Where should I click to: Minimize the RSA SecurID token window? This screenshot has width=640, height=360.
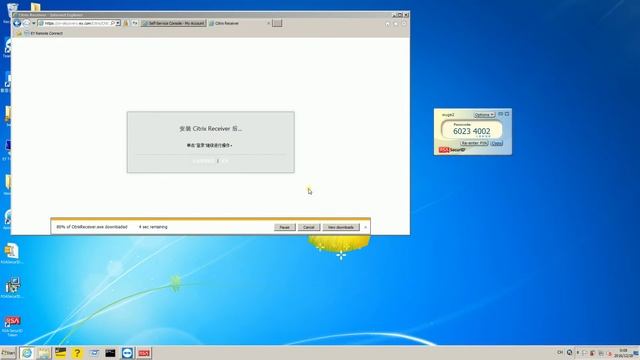[x=500, y=114]
